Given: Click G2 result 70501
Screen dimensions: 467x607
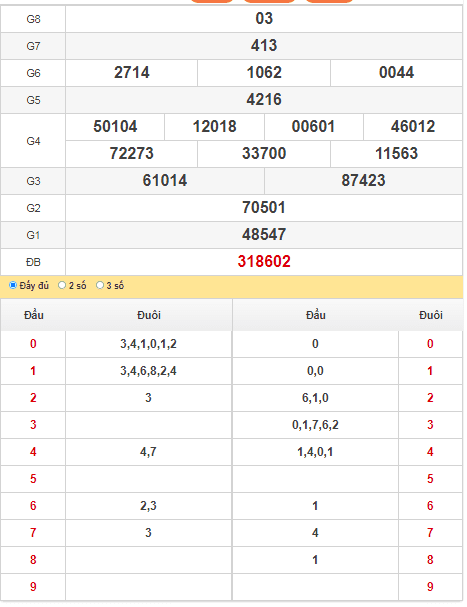Looking at the screenshot, I should [x=264, y=208].
